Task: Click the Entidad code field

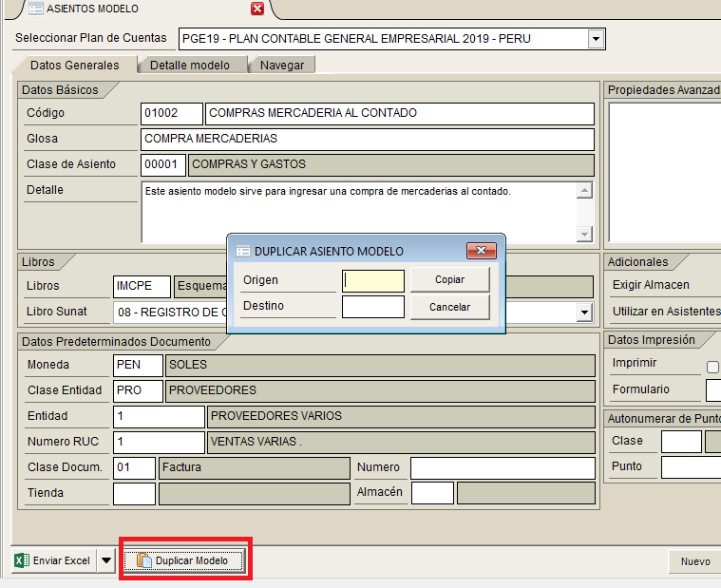Action: coord(159,417)
